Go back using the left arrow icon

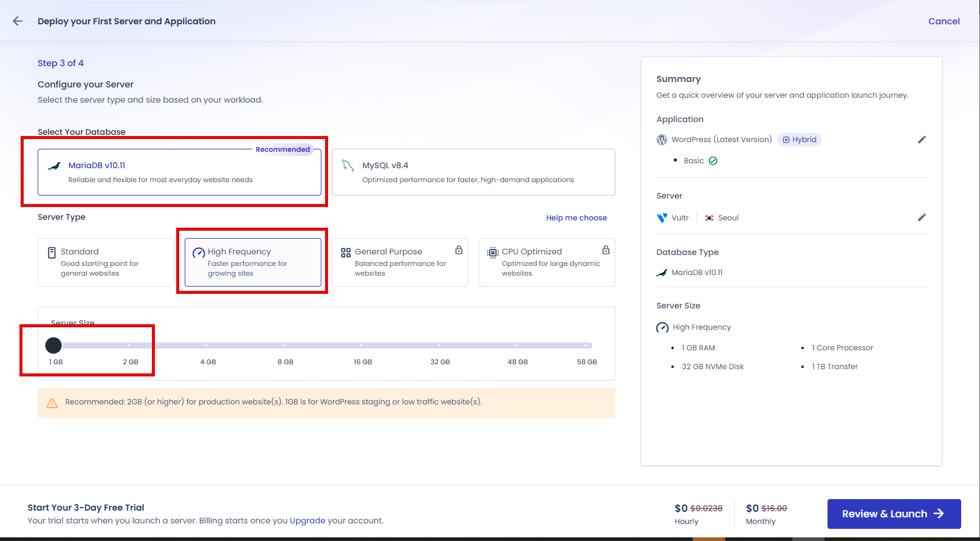[x=18, y=21]
